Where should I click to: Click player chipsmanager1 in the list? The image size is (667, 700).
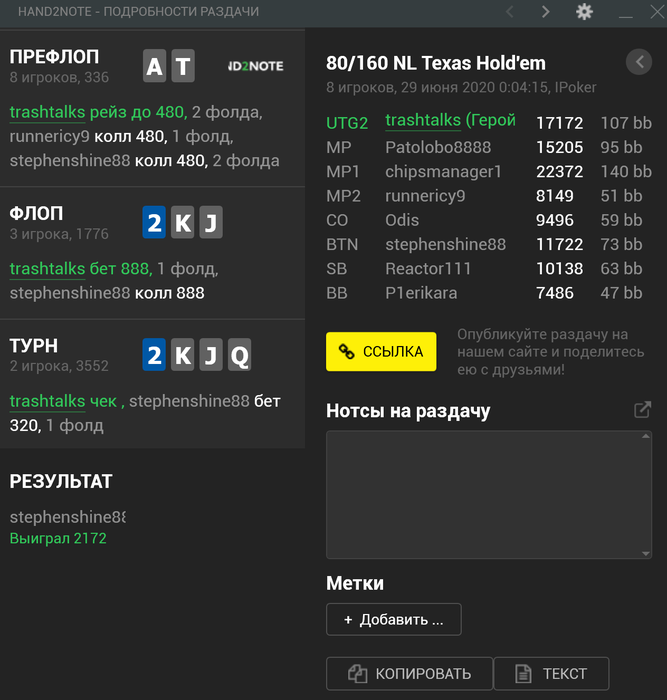pos(443,171)
